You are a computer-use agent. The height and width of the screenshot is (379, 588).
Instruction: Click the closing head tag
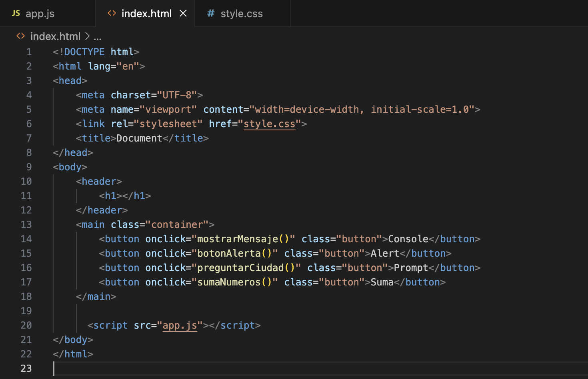[x=73, y=153]
